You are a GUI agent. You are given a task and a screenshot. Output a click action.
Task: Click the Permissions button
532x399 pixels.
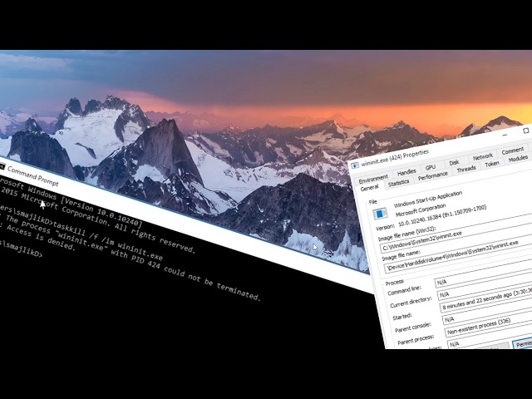pyautogui.click(x=523, y=343)
